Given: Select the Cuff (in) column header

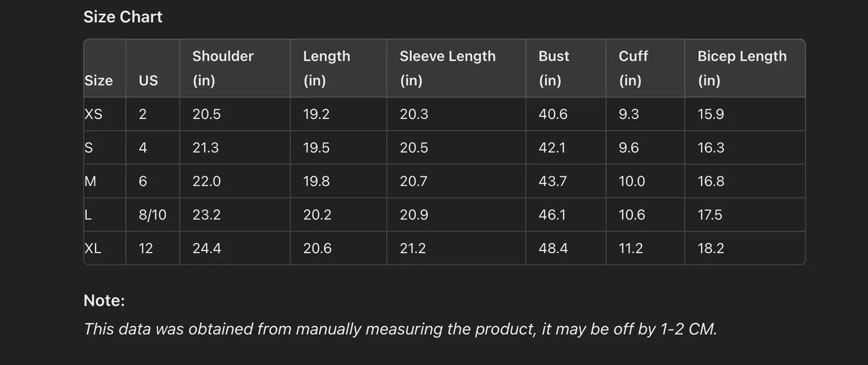Looking at the screenshot, I should (633, 68).
